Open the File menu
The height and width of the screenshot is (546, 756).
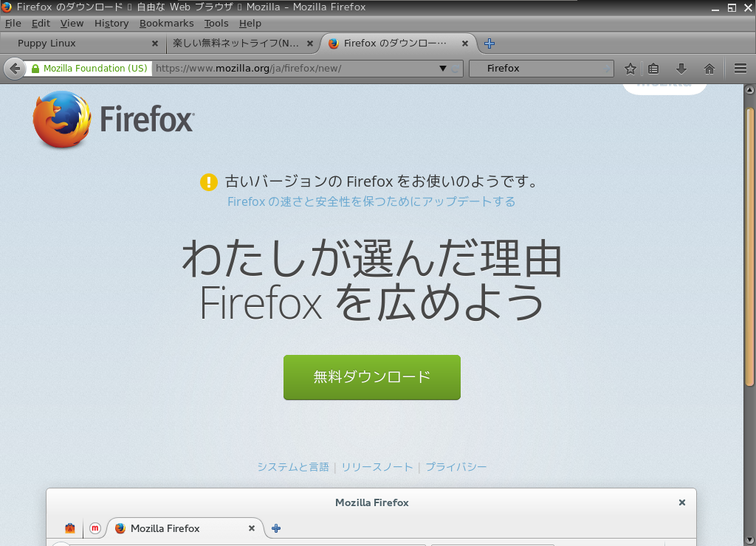pos(13,23)
